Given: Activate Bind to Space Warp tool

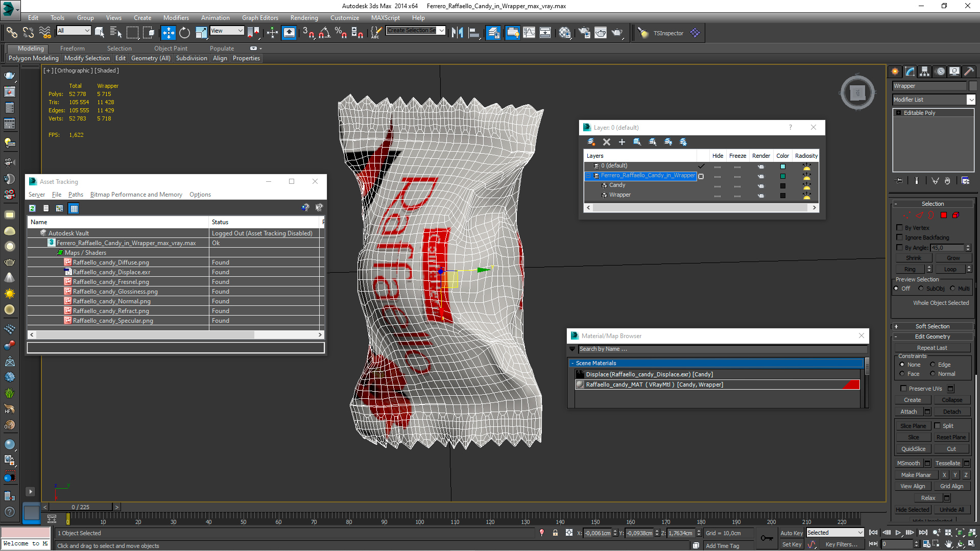Looking at the screenshot, I should pos(45,33).
